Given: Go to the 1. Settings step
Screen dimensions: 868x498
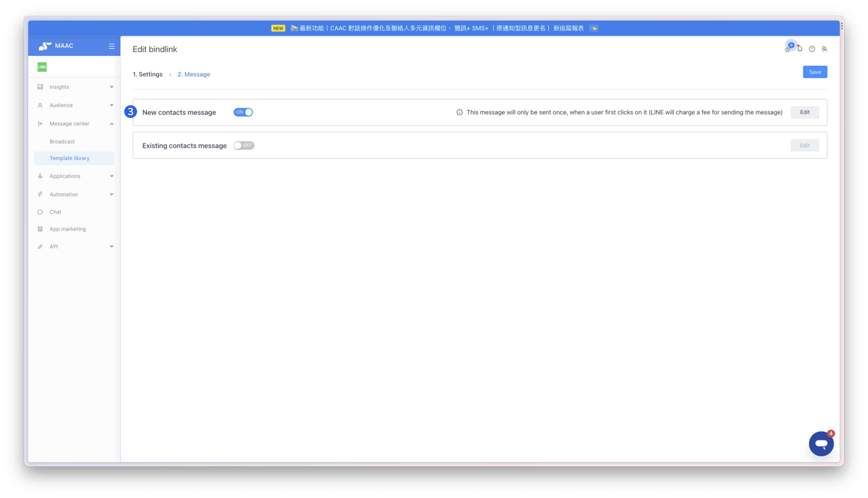Looking at the screenshot, I should [148, 74].
